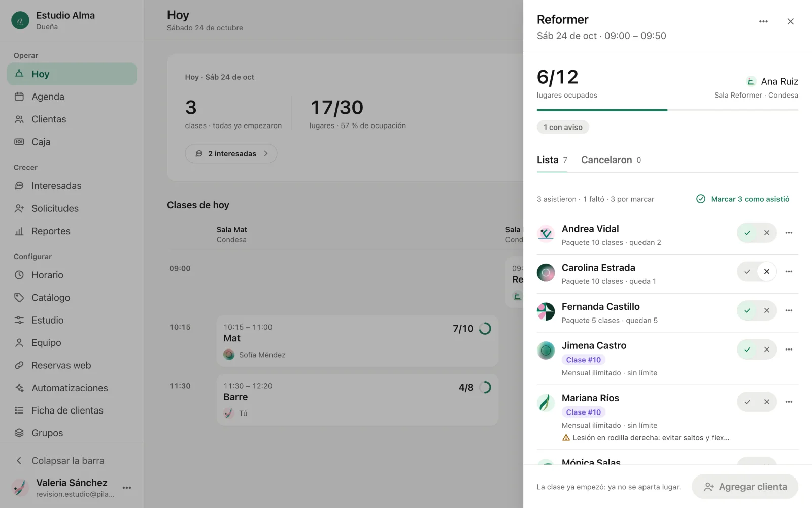
Task: Open Estudio settings
Action: (x=72, y=320)
